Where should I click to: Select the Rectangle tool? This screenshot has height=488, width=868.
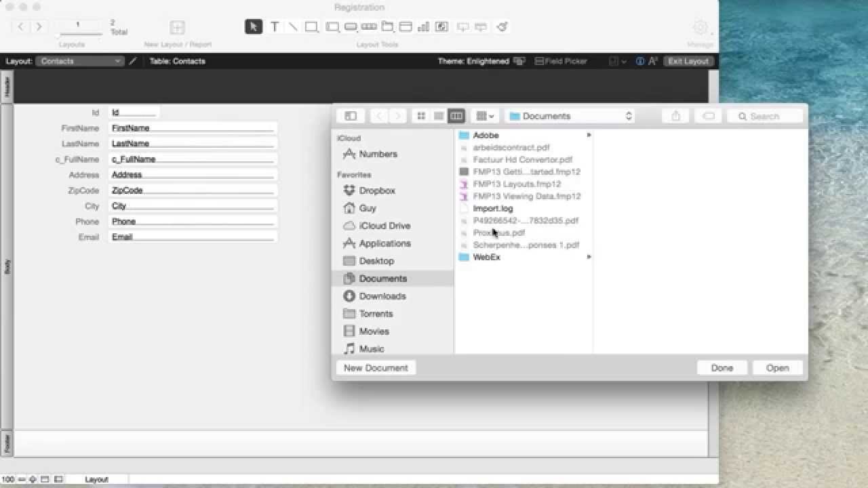click(x=311, y=27)
